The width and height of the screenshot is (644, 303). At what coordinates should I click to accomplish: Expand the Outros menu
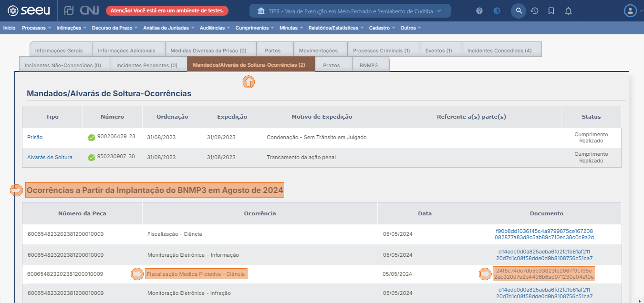[x=411, y=28]
